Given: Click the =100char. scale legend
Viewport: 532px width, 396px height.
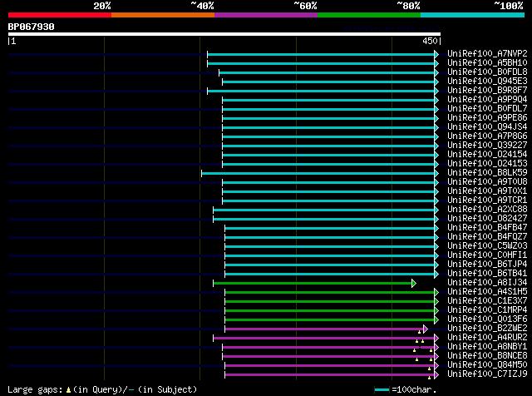Looking at the screenshot, I should tap(406, 389).
